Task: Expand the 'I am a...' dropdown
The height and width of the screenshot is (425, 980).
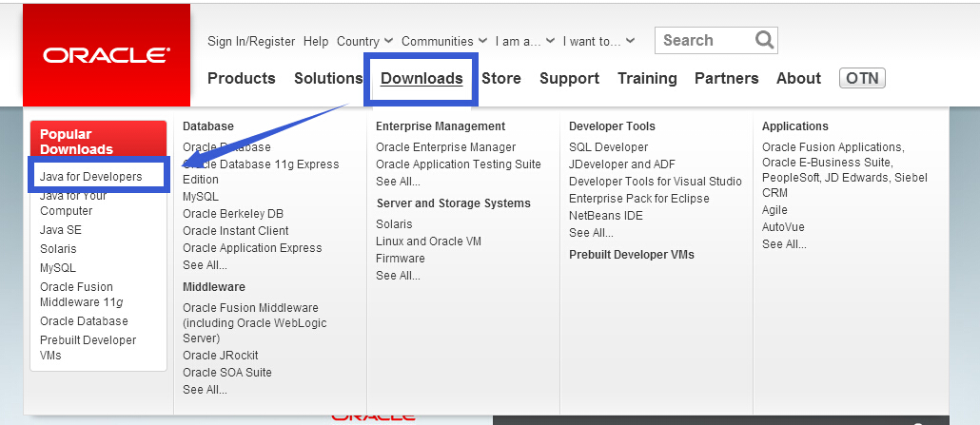Action: click(524, 41)
